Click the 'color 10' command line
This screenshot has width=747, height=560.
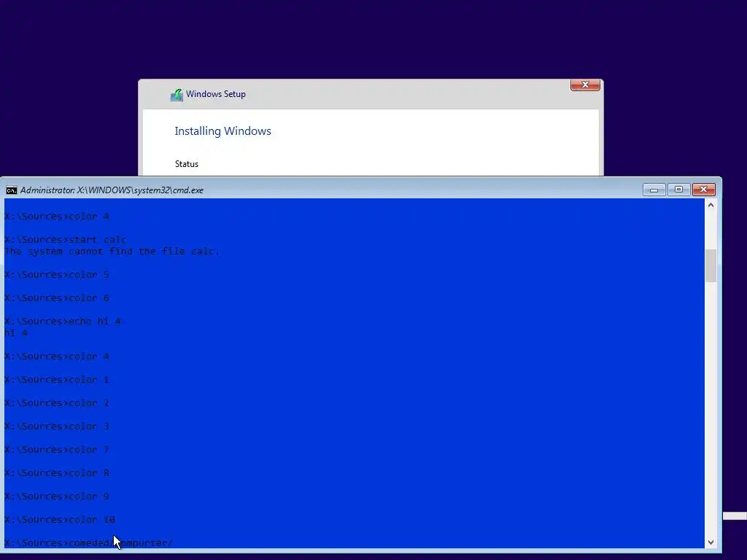coord(60,519)
